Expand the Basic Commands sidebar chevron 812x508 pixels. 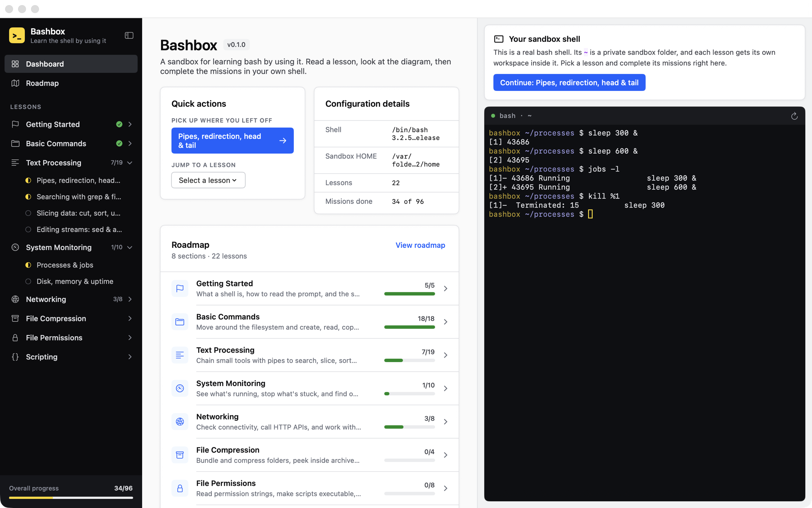[x=130, y=143]
